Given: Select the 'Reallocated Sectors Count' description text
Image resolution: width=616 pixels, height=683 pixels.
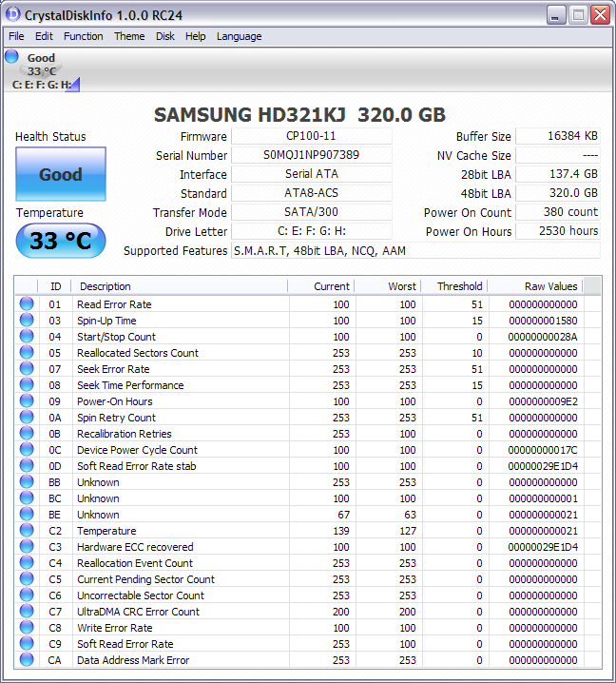Looking at the screenshot, I should [x=138, y=353].
